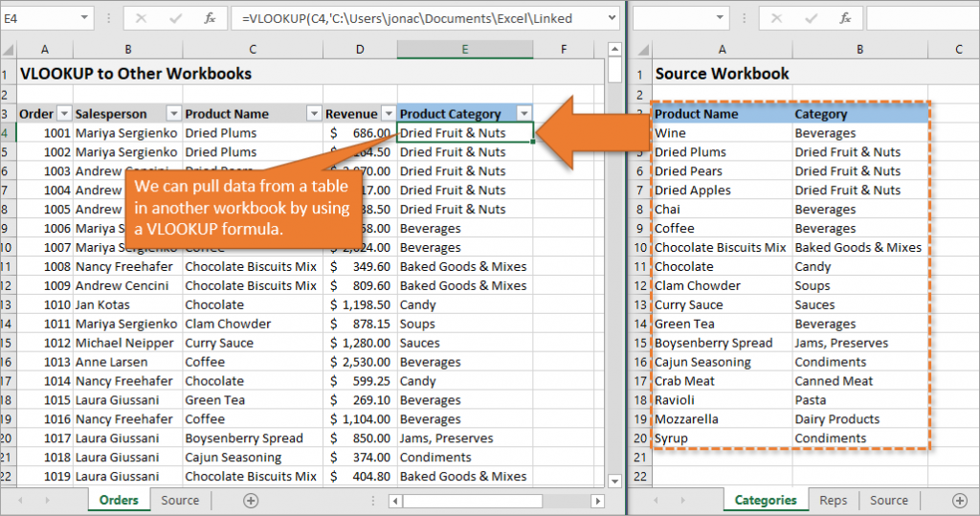The height and width of the screenshot is (516, 980).
Task: Click the left arrow of the horizontal scrollbar
Action: (395, 500)
